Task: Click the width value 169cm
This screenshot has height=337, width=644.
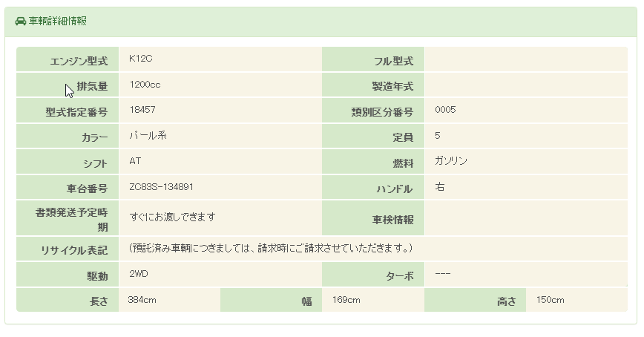Action: click(346, 300)
